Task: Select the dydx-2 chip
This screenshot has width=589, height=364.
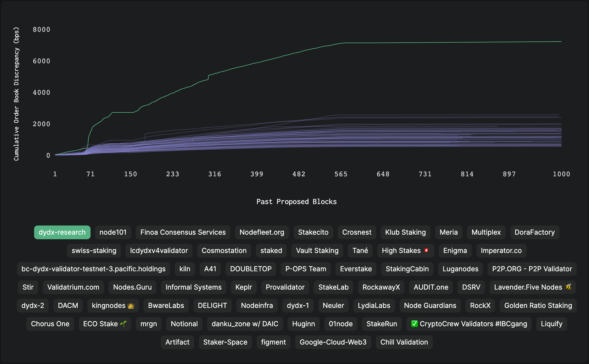Action: (33, 305)
